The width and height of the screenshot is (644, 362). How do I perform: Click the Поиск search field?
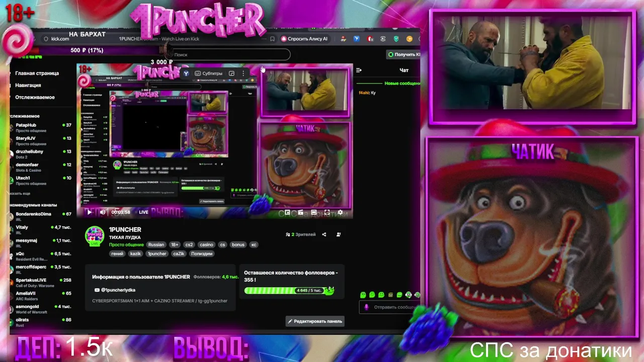tap(229, 54)
